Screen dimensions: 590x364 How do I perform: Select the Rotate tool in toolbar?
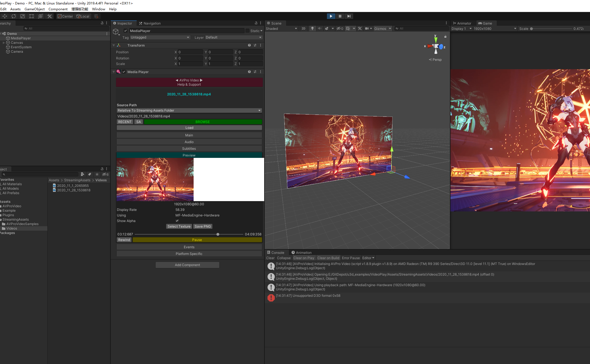tap(14, 16)
